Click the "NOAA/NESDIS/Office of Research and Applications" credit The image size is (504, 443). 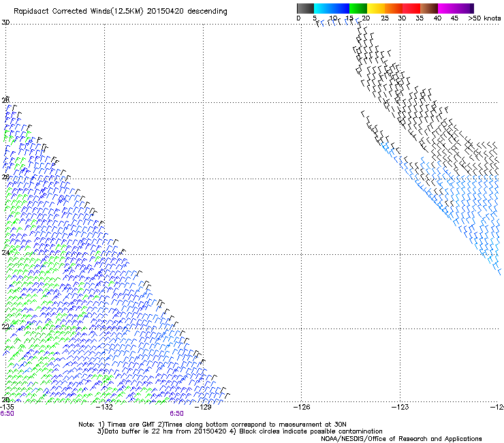401,439
